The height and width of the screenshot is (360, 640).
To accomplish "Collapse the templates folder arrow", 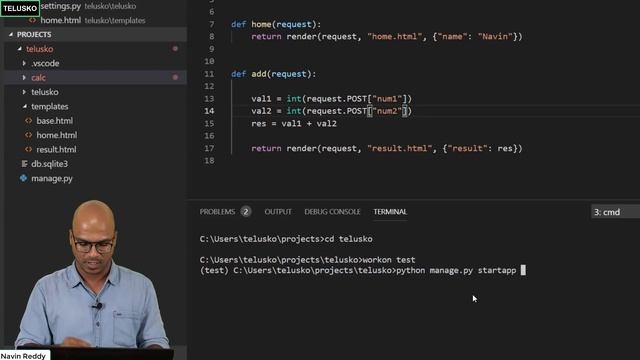I will 24,106.
